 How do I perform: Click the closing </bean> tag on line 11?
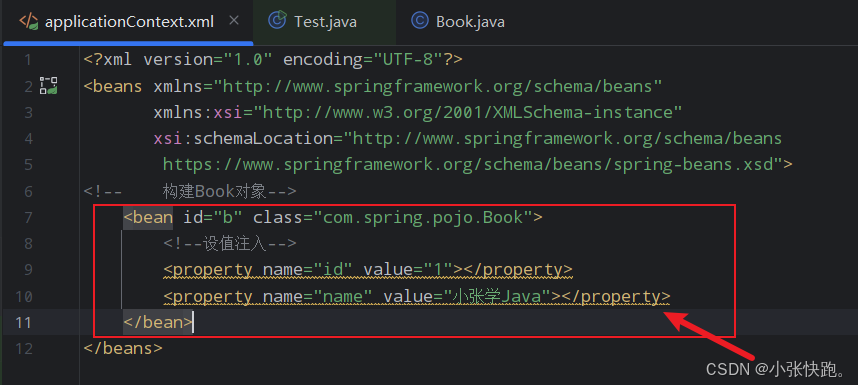click(x=158, y=323)
